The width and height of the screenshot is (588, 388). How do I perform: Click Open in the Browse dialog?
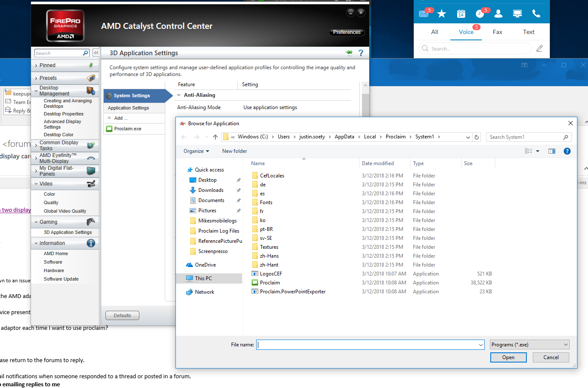[x=508, y=357]
